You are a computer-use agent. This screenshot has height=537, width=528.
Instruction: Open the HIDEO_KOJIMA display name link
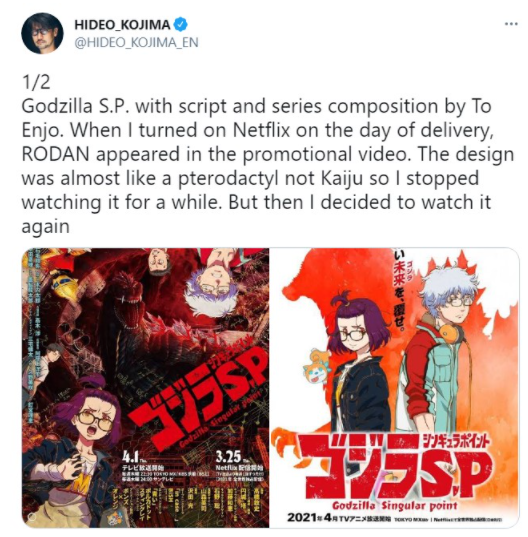click(122, 25)
